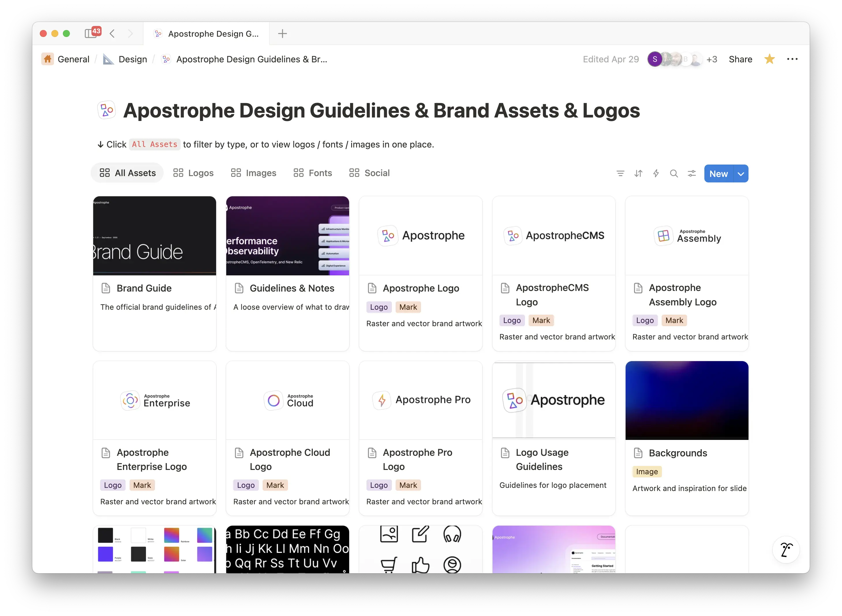The image size is (842, 616).
Task: Open the sidebar toggle icon with 43 badge
Action: (x=92, y=33)
